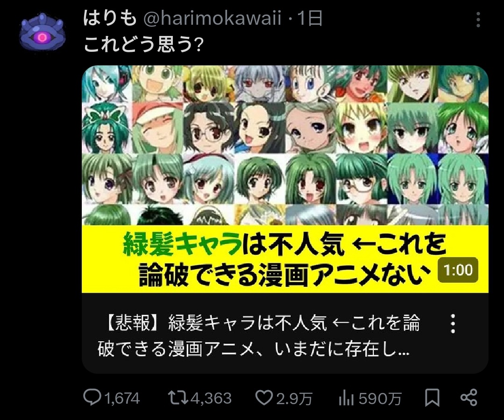Tap the 2.9万 likes count
The height and width of the screenshot is (420, 504).
coord(294,399)
